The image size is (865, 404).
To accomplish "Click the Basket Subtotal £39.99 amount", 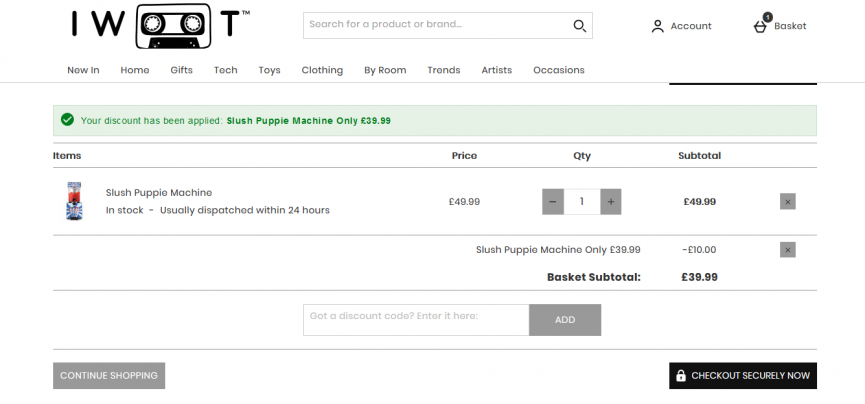I will click(700, 277).
